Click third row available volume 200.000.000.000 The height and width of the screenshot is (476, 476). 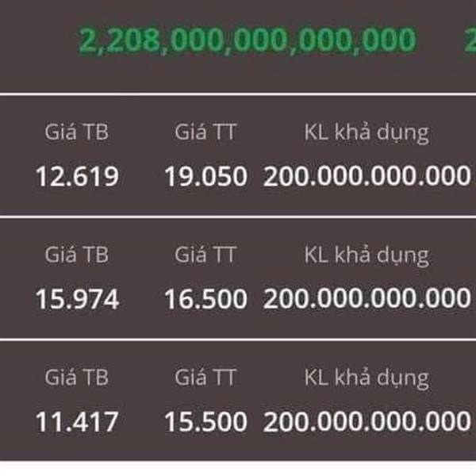tap(367, 422)
